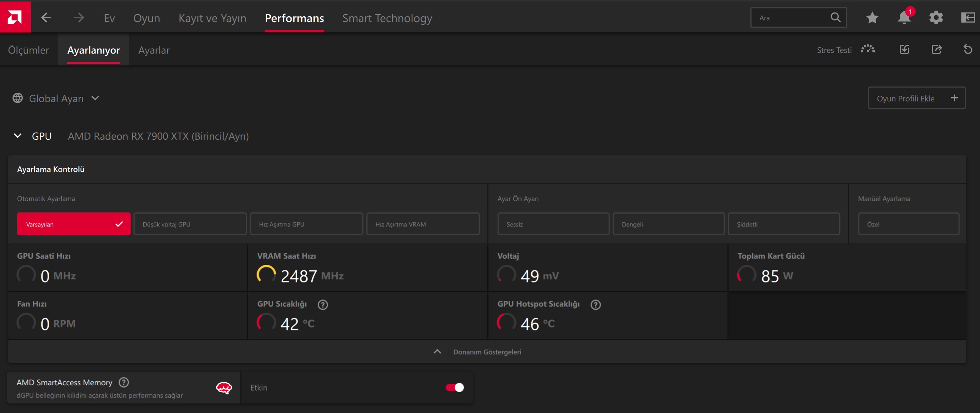Open settings gear icon
Viewport: 980px width, 413px height.
936,17
